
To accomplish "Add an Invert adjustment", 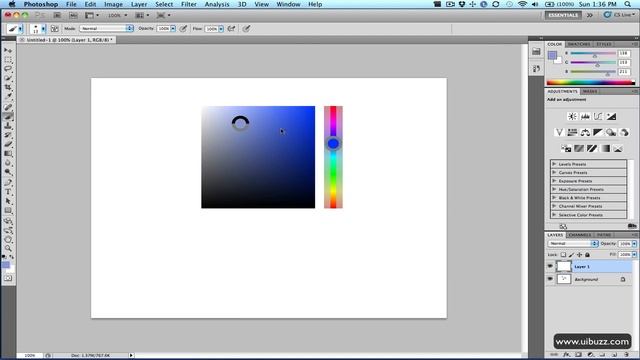I will [x=566, y=149].
